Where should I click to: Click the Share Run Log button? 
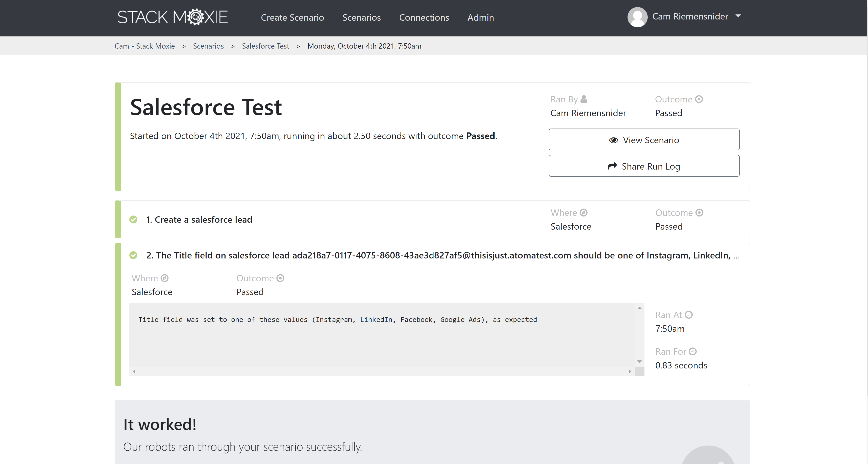point(644,166)
